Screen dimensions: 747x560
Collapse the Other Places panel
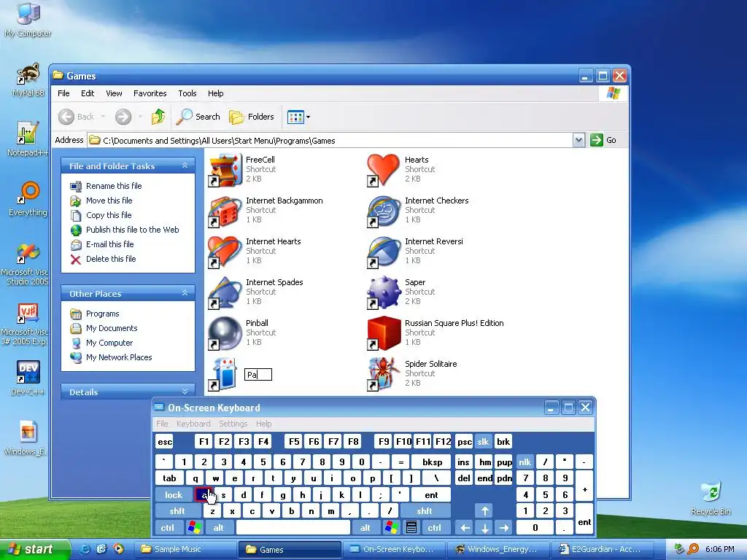(x=185, y=293)
